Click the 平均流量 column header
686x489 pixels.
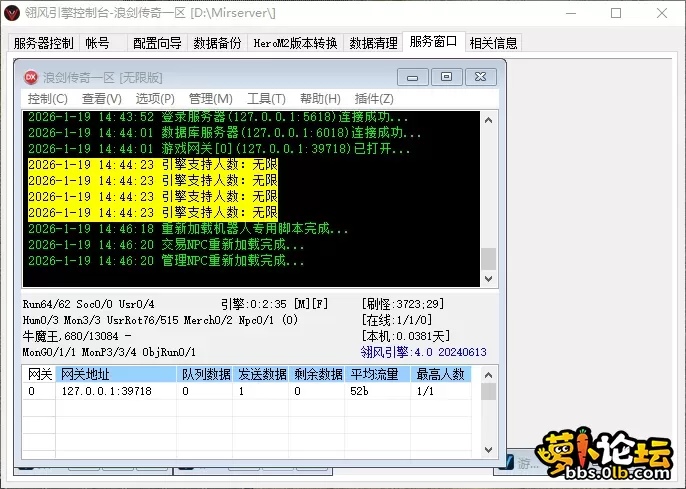(x=378, y=374)
